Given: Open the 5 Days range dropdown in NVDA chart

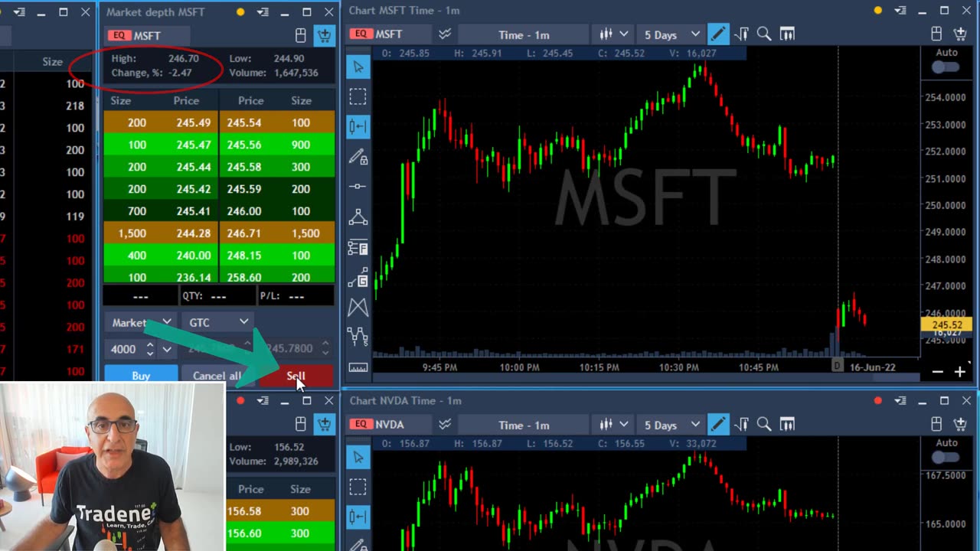Looking at the screenshot, I should (x=672, y=425).
